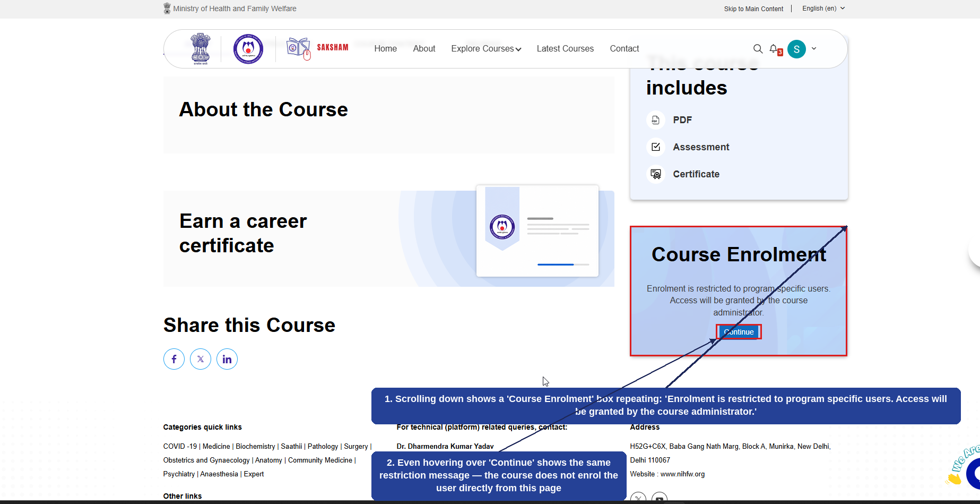The height and width of the screenshot is (504, 980).
Task: Click the NIHFW circular logo
Action: point(248,49)
